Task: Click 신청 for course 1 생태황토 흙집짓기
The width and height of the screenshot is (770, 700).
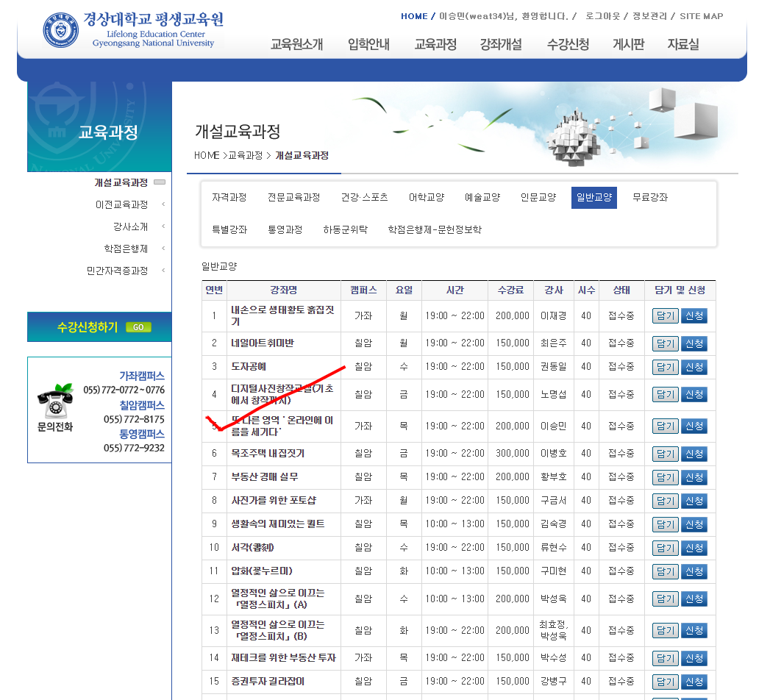Action: (694, 315)
